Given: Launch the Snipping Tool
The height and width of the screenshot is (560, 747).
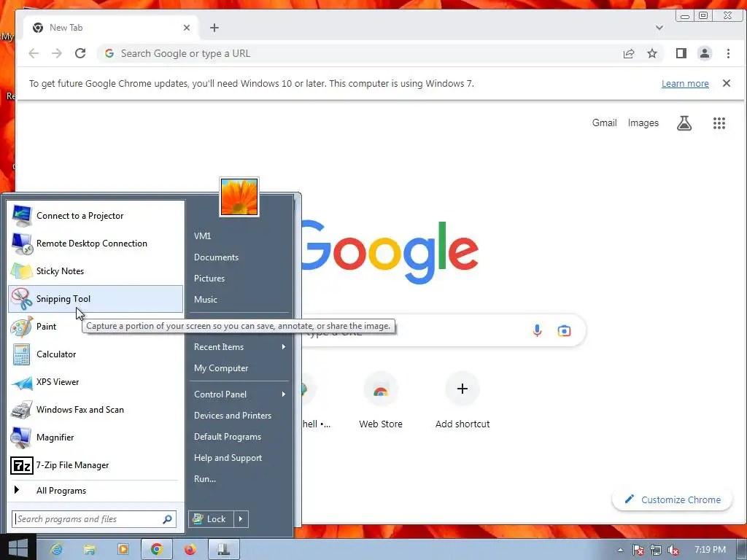Looking at the screenshot, I should click(x=96, y=298).
